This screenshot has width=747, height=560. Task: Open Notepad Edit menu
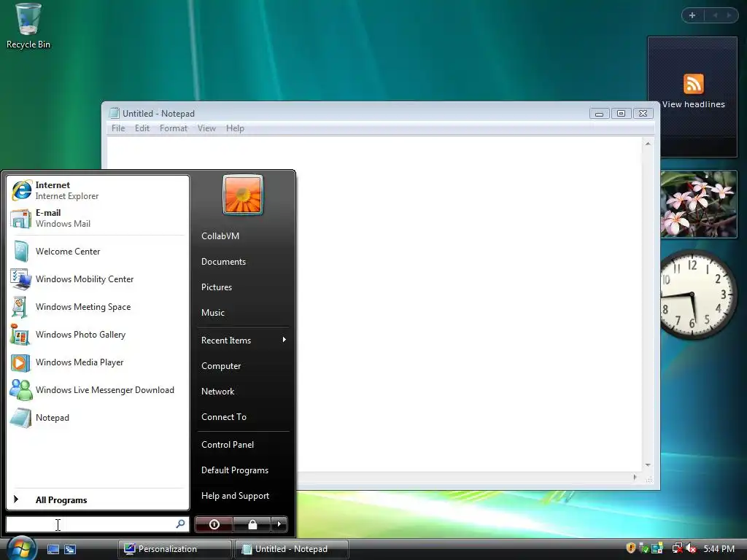[x=142, y=128]
